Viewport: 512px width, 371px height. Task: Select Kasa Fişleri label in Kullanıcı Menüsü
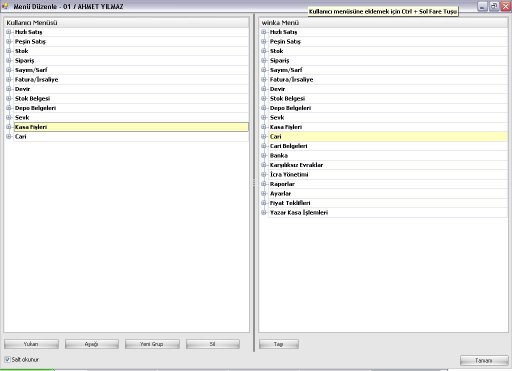31,127
